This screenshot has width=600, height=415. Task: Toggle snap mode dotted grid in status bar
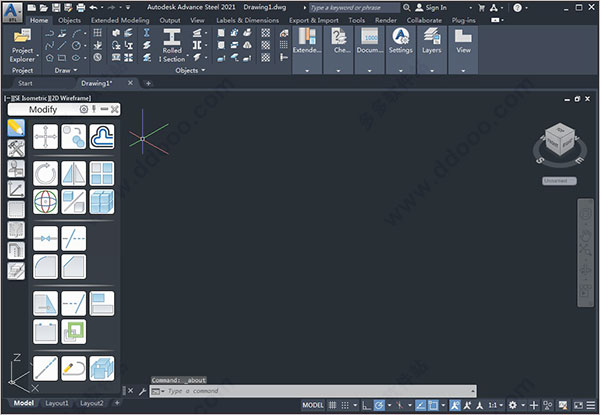point(345,405)
